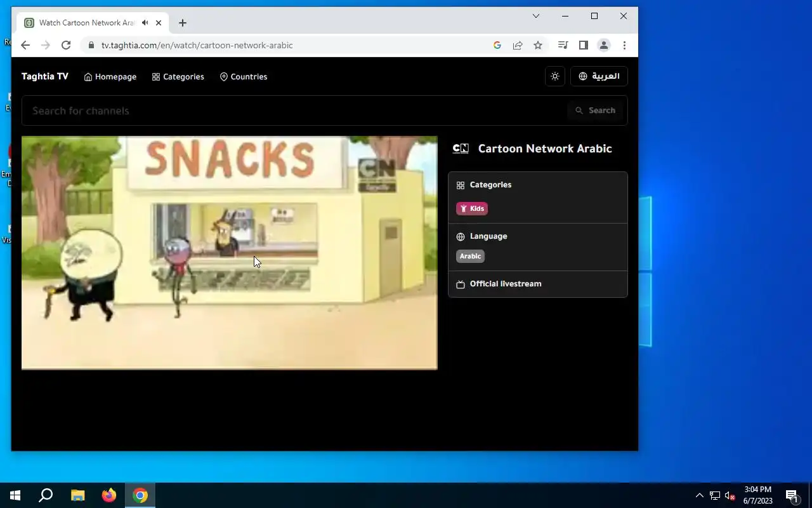The height and width of the screenshot is (508, 812).
Task: Close the Watch Cartoon Network tab
Action: (159, 23)
